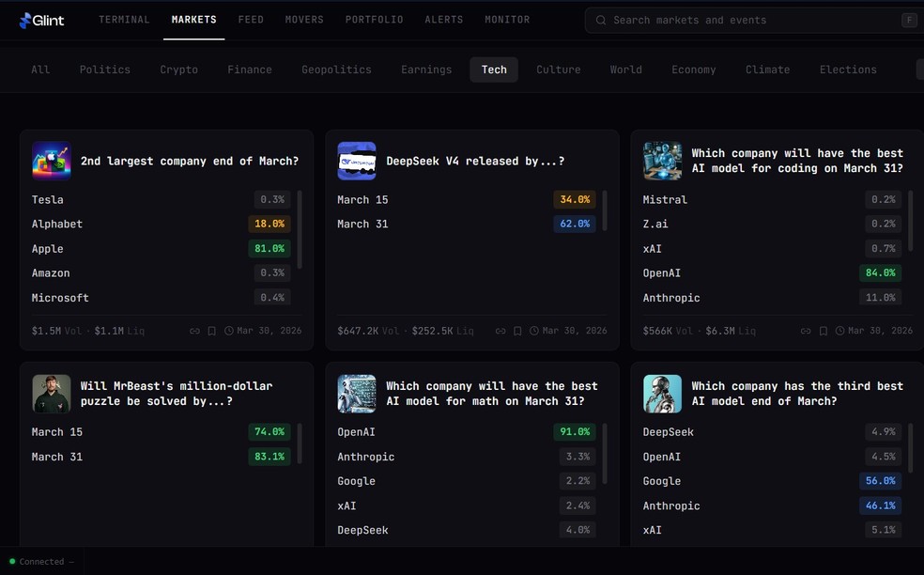
Task: Click March 15 74.0% MrBeast odds
Action: (x=269, y=432)
